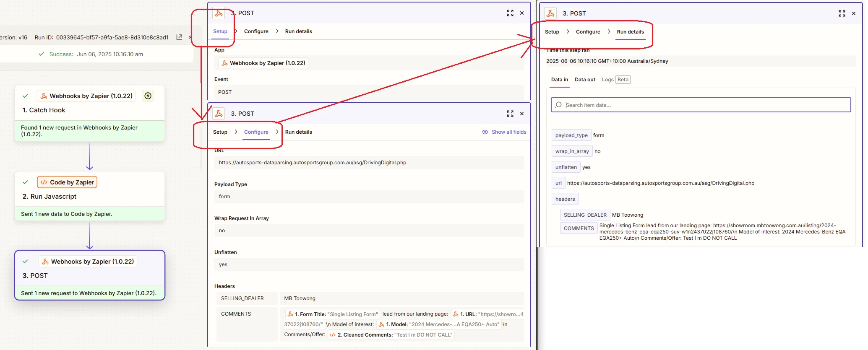Click the Success run status text
The width and height of the screenshot is (868, 350).
tap(61, 54)
